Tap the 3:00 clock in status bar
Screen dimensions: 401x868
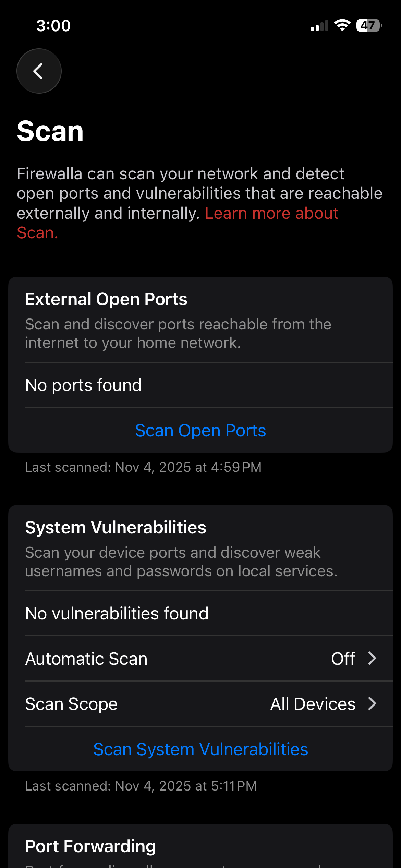coord(53,26)
